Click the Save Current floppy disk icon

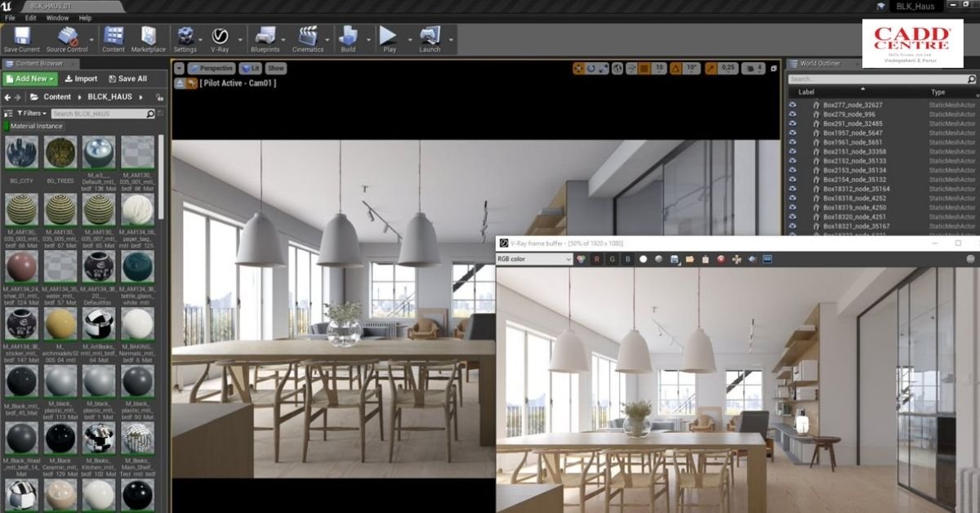[21, 36]
